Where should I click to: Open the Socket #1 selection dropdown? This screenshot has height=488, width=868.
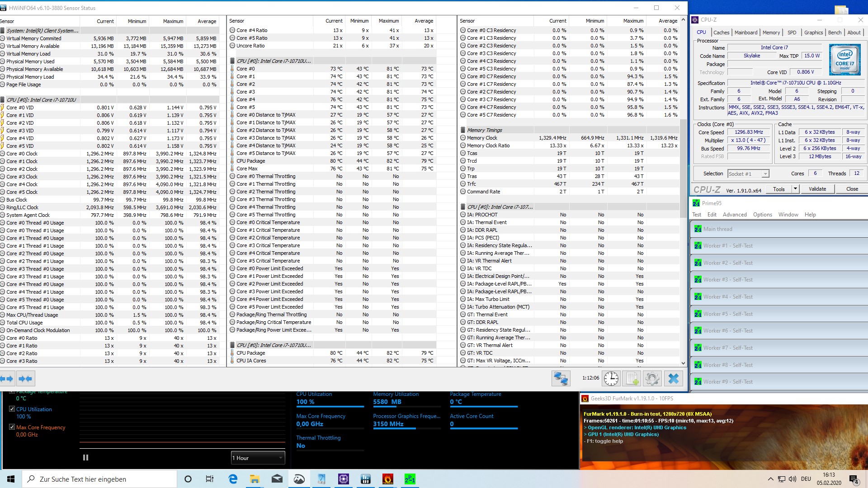pos(748,174)
